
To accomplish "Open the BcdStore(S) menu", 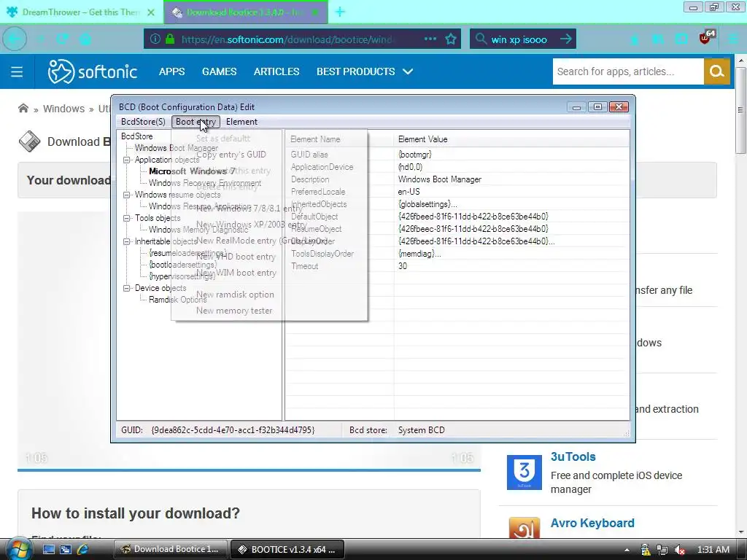I will click(143, 122).
